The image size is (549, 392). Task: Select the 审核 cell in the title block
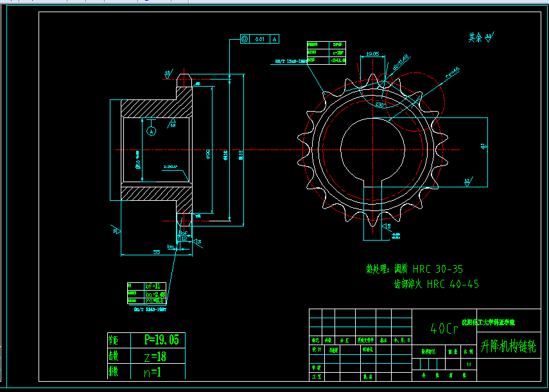[x=317, y=368]
